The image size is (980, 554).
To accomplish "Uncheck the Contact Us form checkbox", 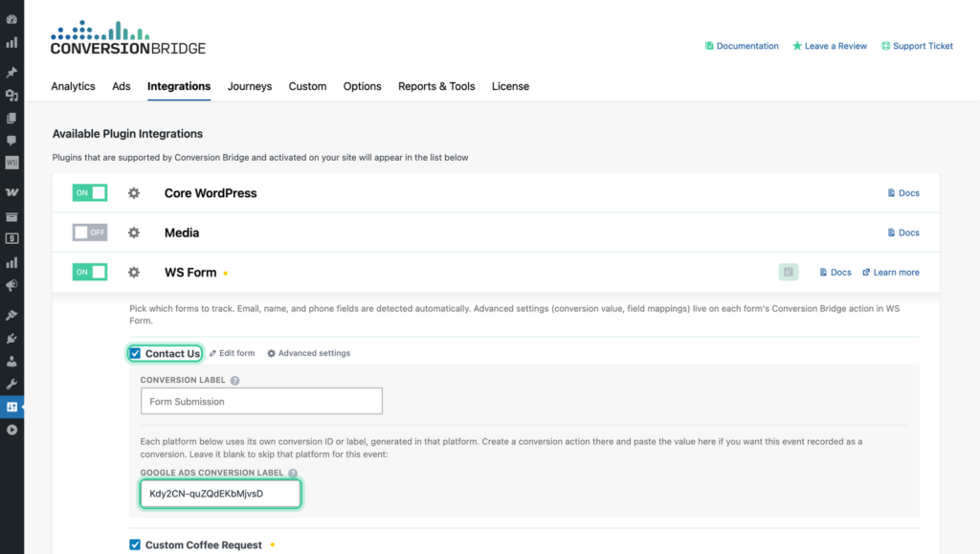I will pos(135,353).
